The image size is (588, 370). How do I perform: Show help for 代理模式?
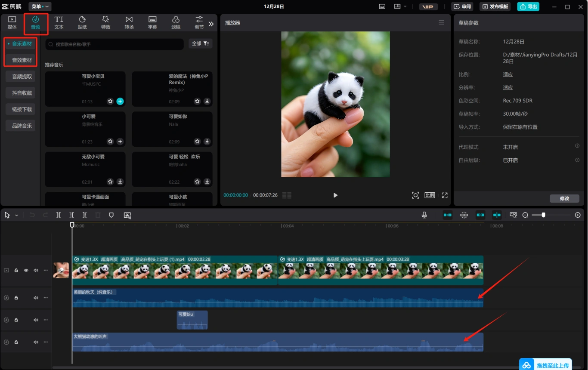point(577,146)
